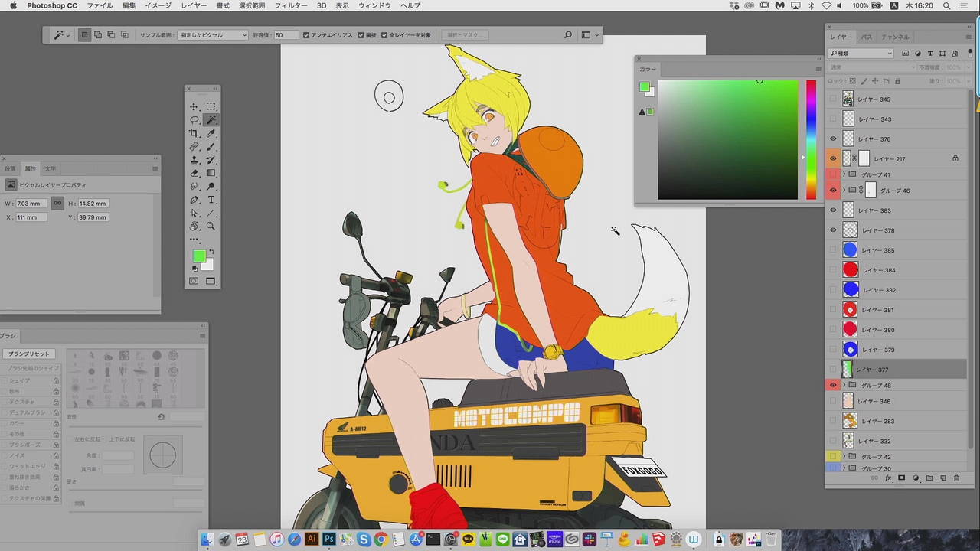Select the Dodge tool
This screenshot has width=980, height=551.
(211, 187)
